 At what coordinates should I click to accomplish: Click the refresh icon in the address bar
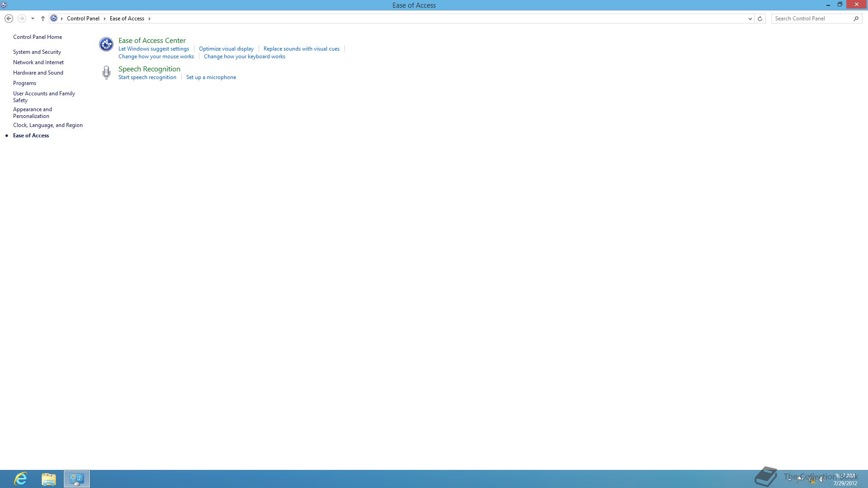pos(759,19)
